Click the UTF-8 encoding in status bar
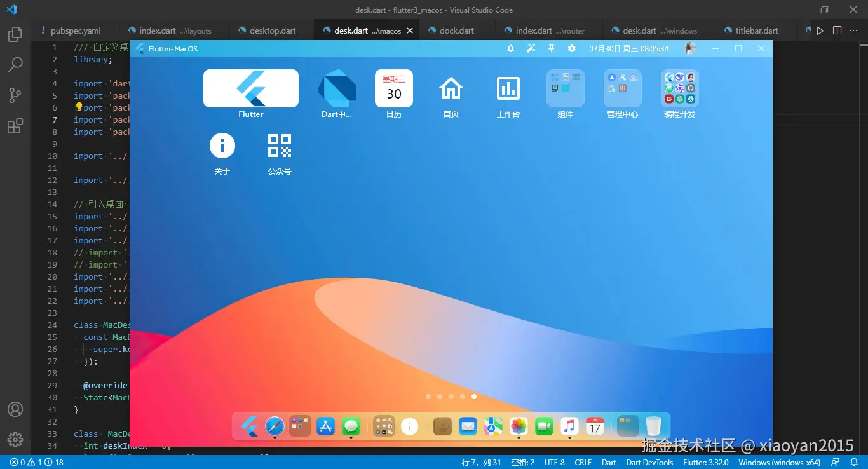The width and height of the screenshot is (868, 469). (x=554, y=463)
